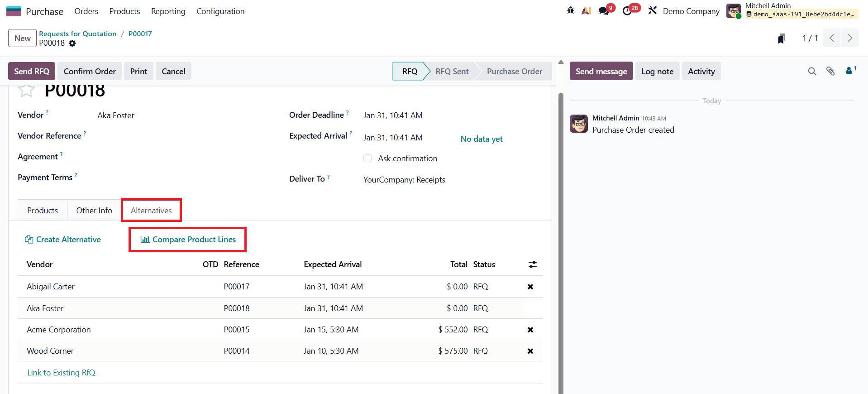Mark P00018 as favorite with star
Viewport: 868px width, 394px height.
26,91
